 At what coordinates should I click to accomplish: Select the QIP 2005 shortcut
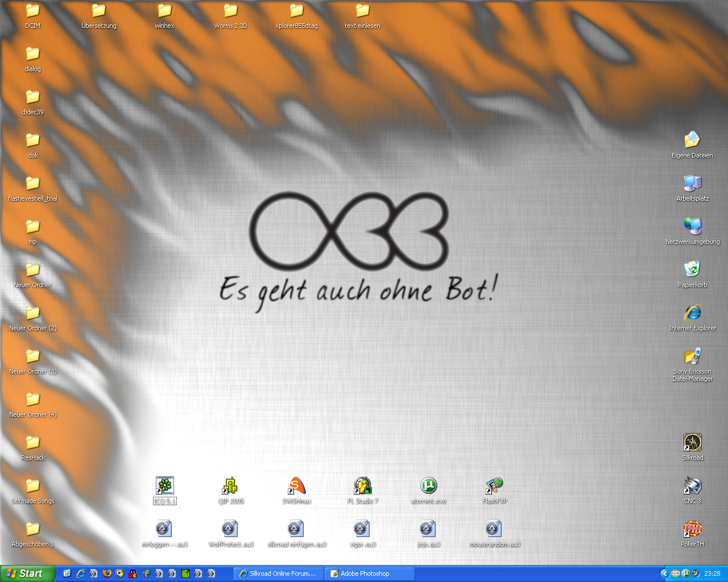pyautogui.click(x=230, y=486)
